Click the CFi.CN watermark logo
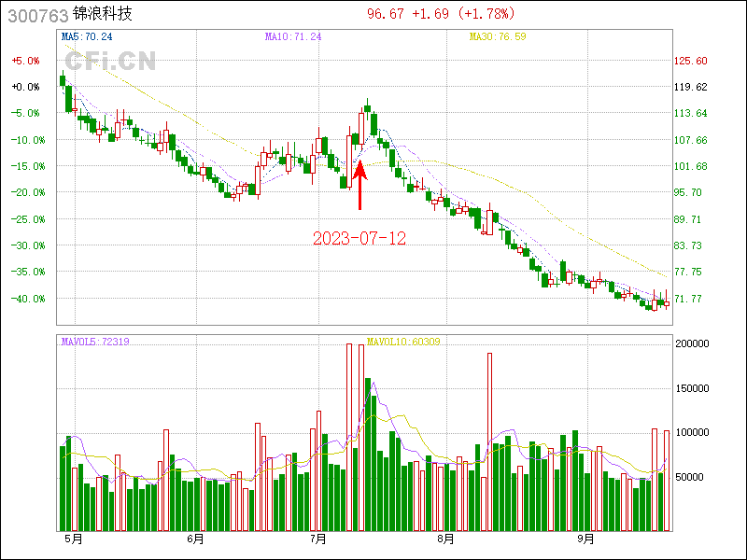The width and height of the screenshot is (747, 560). (109, 62)
